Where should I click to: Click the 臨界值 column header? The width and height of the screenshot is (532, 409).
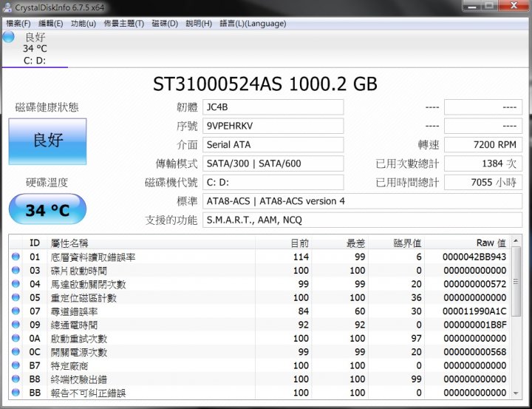396,243
